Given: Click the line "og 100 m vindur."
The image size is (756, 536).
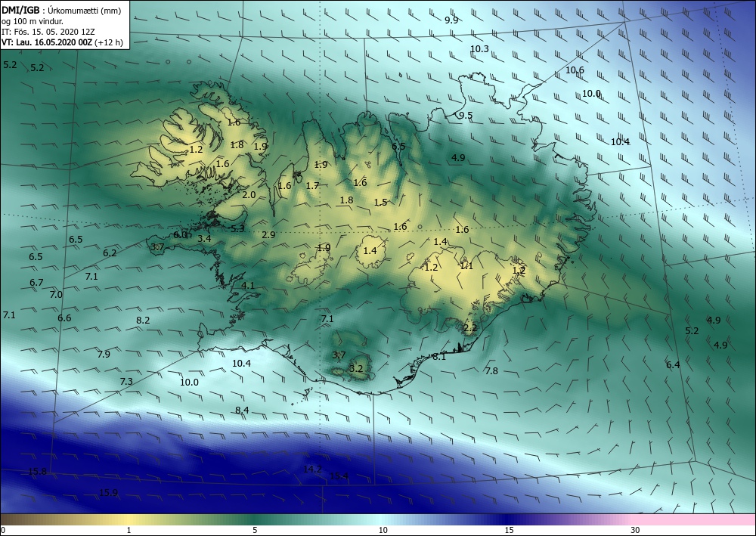Looking at the screenshot, I should pos(33,21).
